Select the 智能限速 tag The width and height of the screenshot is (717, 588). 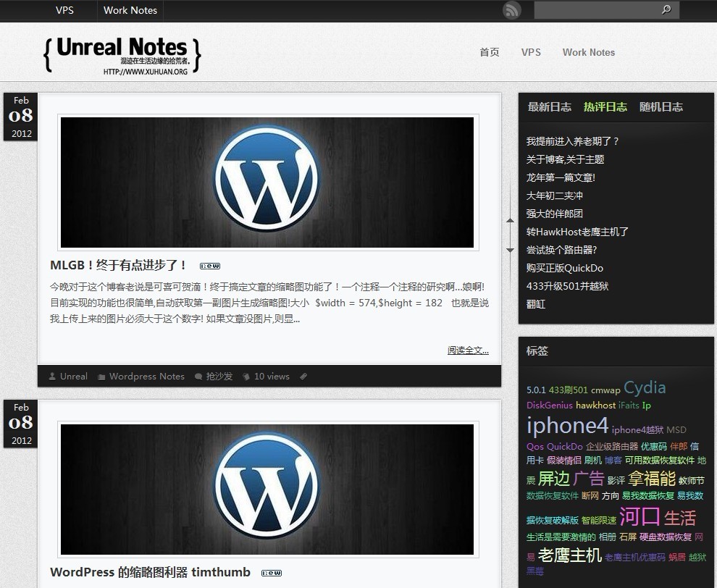point(598,521)
